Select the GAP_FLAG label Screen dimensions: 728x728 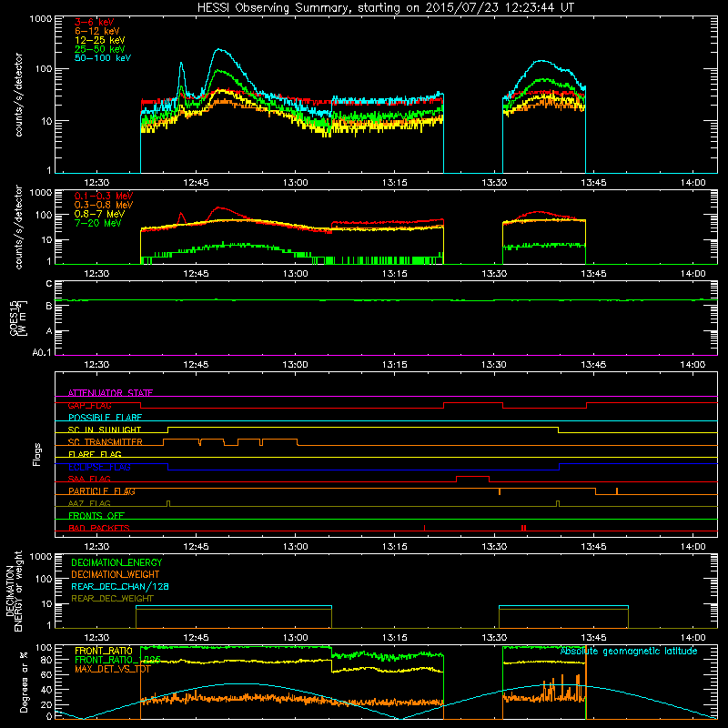(89, 405)
